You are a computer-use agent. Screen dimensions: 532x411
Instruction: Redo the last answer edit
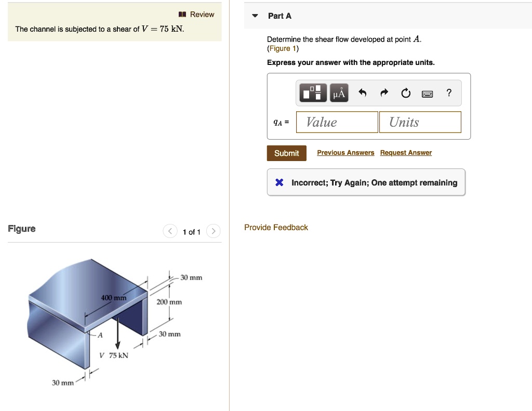(383, 93)
